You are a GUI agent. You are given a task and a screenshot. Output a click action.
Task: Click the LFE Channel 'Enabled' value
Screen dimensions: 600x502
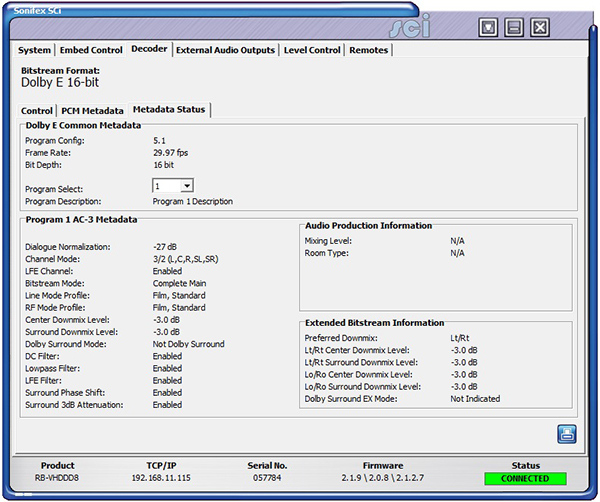coord(167,271)
